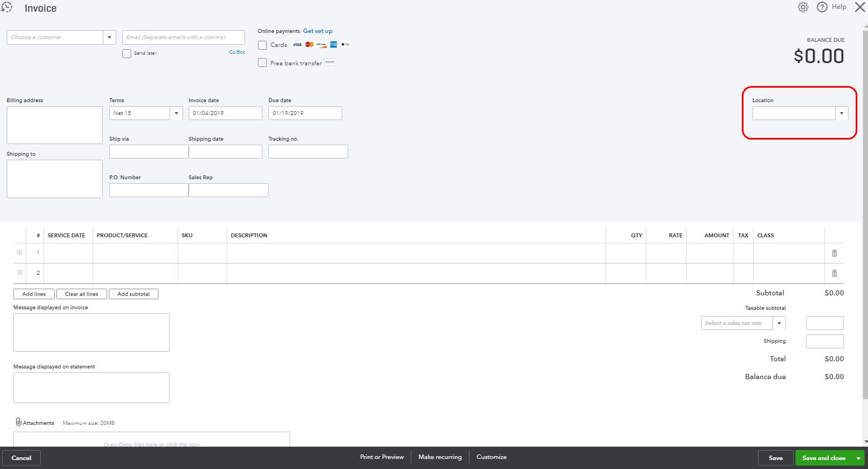Edit the Due date field

point(305,113)
